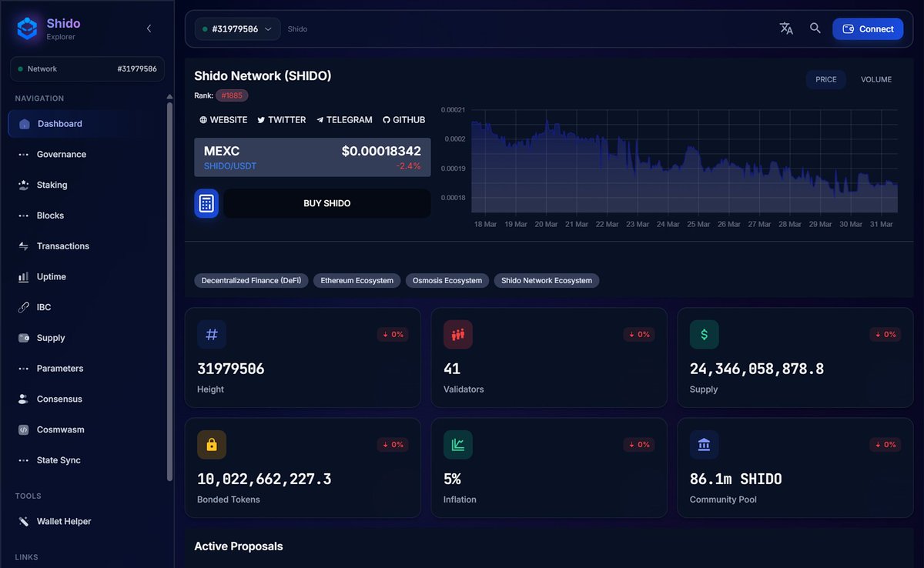This screenshot has width=924, height=568.
Task: Click the Staking icon in the sidebar
Action: [23, 185]
